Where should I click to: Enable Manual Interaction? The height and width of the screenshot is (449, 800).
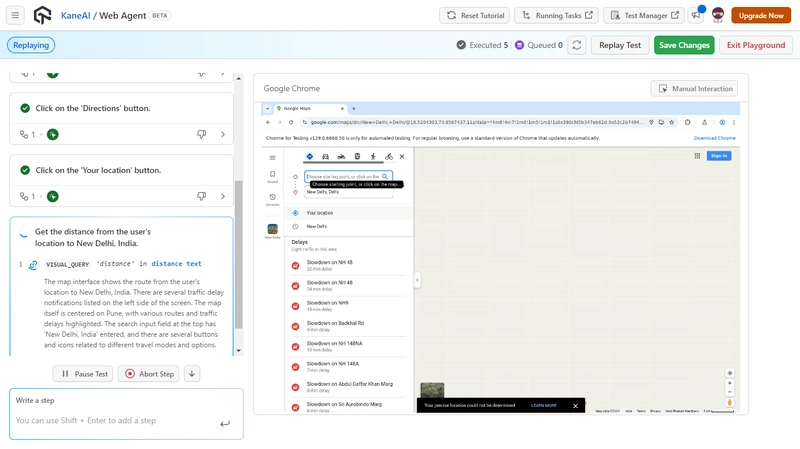[x=694, y=88]
